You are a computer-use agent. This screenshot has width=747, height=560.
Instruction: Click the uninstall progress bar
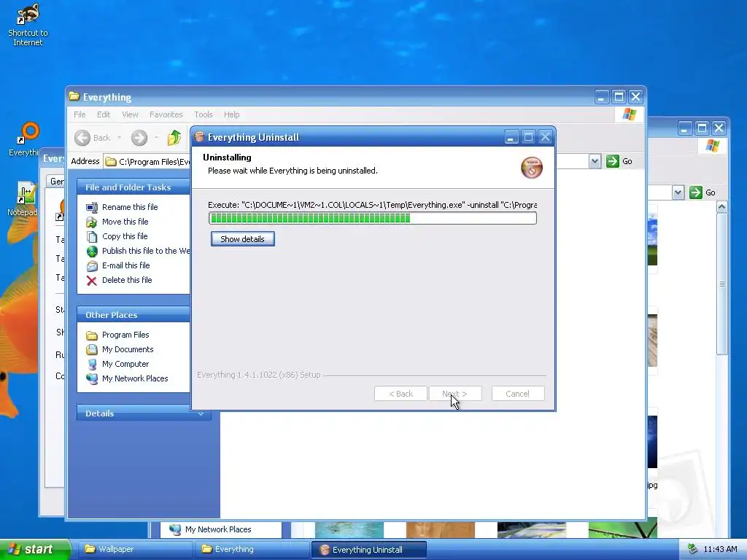(373, 218)
